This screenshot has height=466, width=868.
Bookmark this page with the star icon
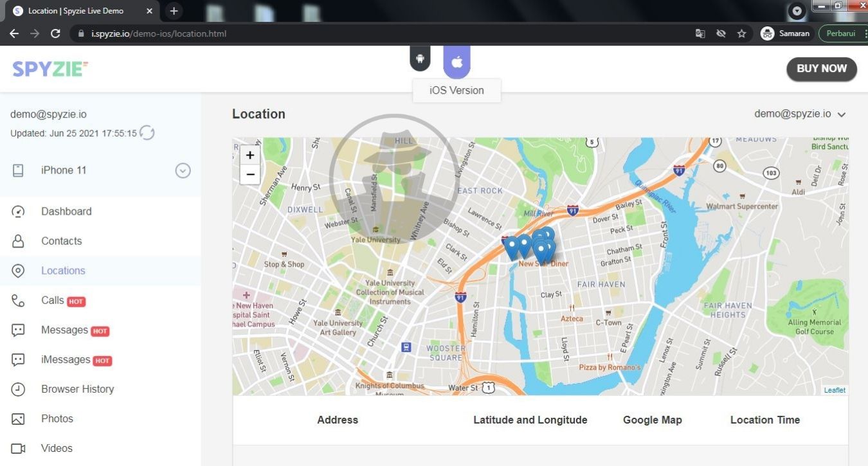(x=741, y=33)
